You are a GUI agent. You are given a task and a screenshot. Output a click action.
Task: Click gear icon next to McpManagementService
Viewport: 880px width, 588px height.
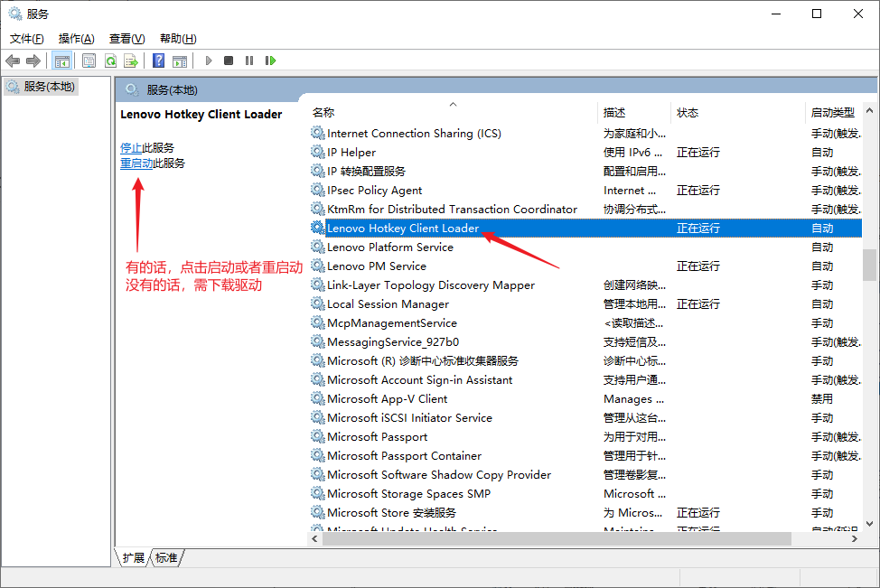(x=318, y=323)
